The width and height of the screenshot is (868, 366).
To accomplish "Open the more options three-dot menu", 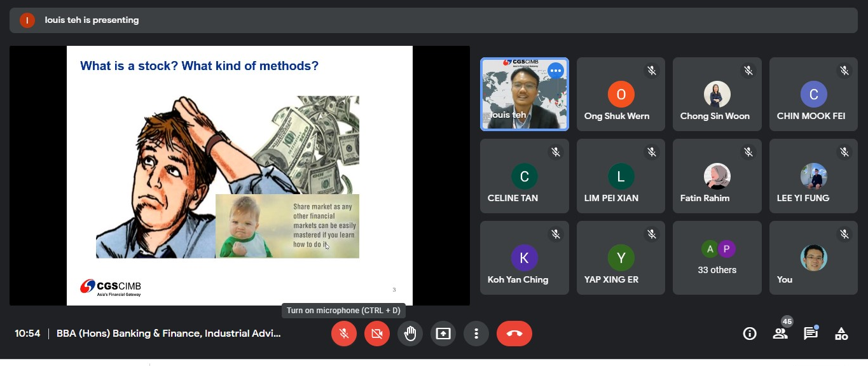I will coord(476,334).
